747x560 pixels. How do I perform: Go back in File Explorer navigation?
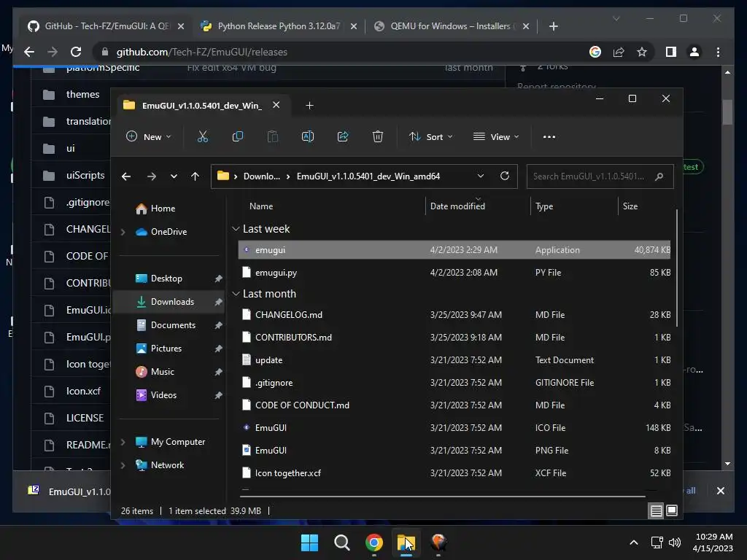click(126, 176)
